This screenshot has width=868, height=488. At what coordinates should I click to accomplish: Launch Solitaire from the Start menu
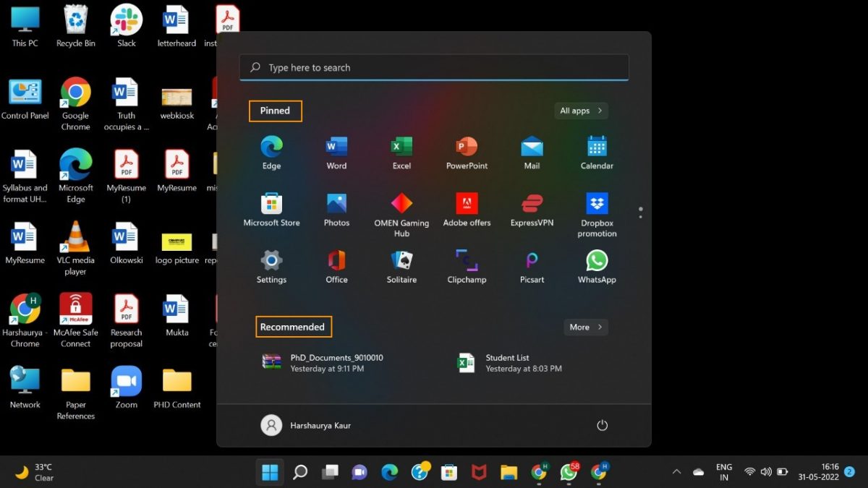tap(401, 266)
